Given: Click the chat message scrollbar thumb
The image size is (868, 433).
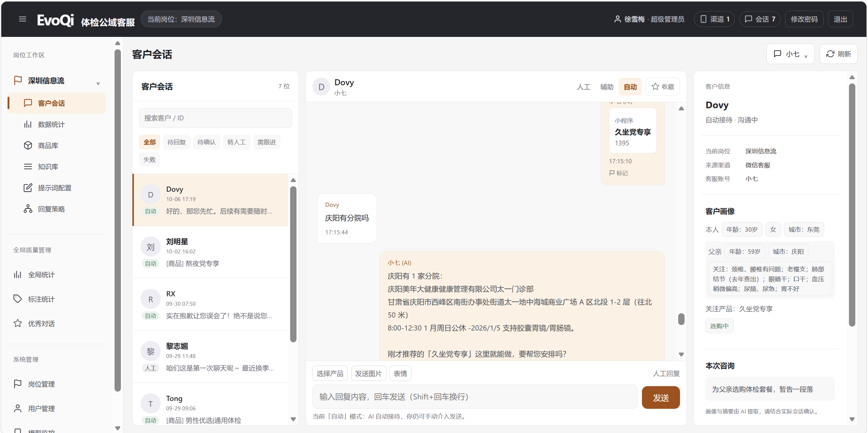Looking at the screenshot, I should (681, 319).
